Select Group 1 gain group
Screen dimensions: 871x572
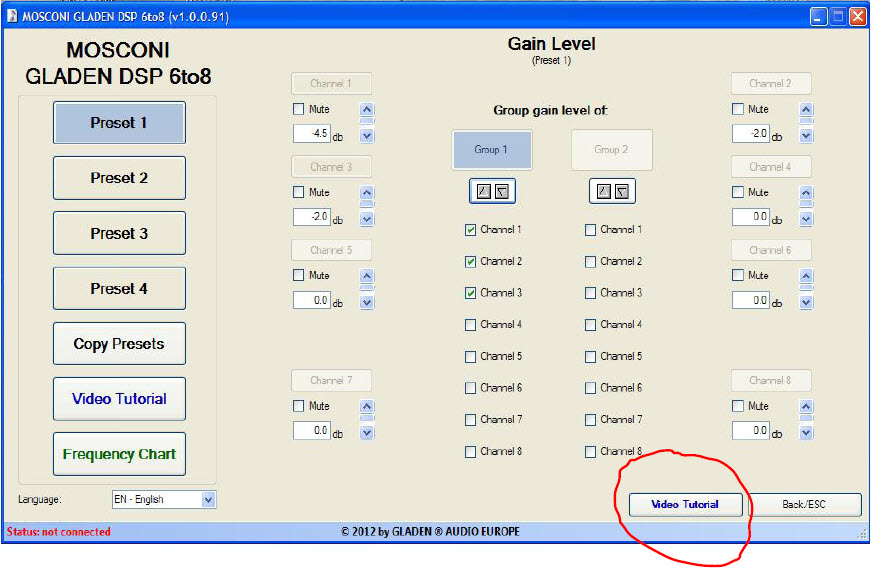(x=492, y=150)
